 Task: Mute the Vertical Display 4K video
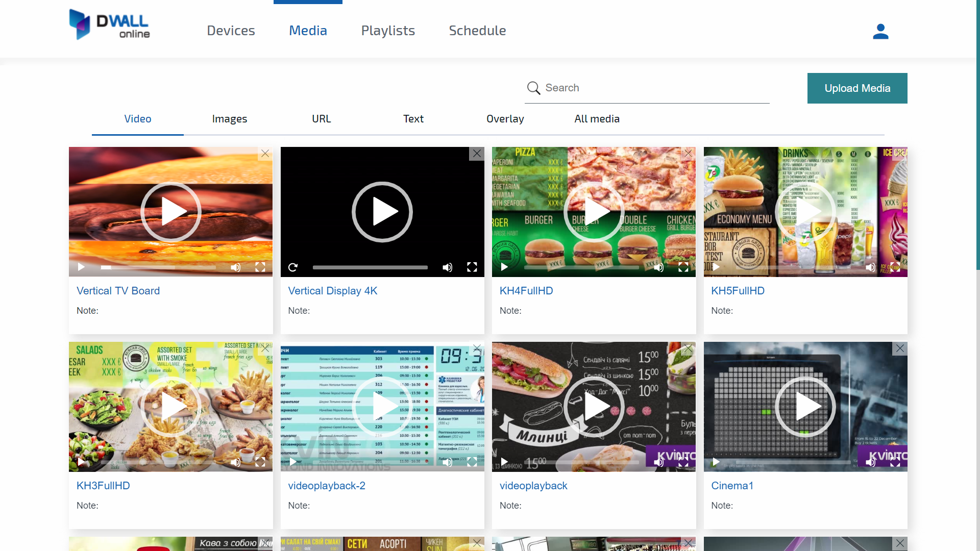pyautogui.click(x=447, y=267)
